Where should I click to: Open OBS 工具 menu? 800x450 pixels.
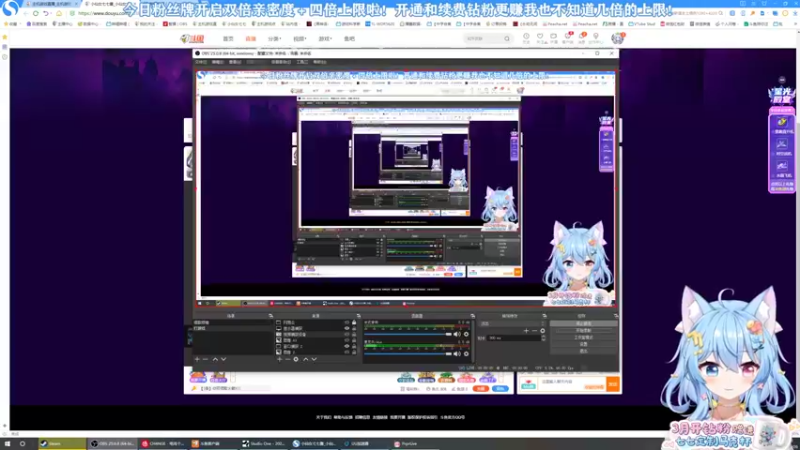pyautogui.click(x=302, y=62)
